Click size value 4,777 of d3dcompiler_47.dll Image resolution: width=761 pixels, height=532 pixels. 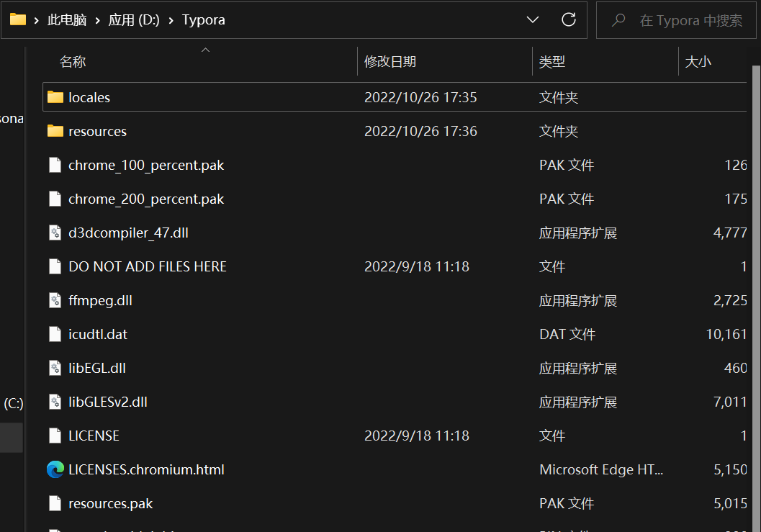click(x=730, y=233)
